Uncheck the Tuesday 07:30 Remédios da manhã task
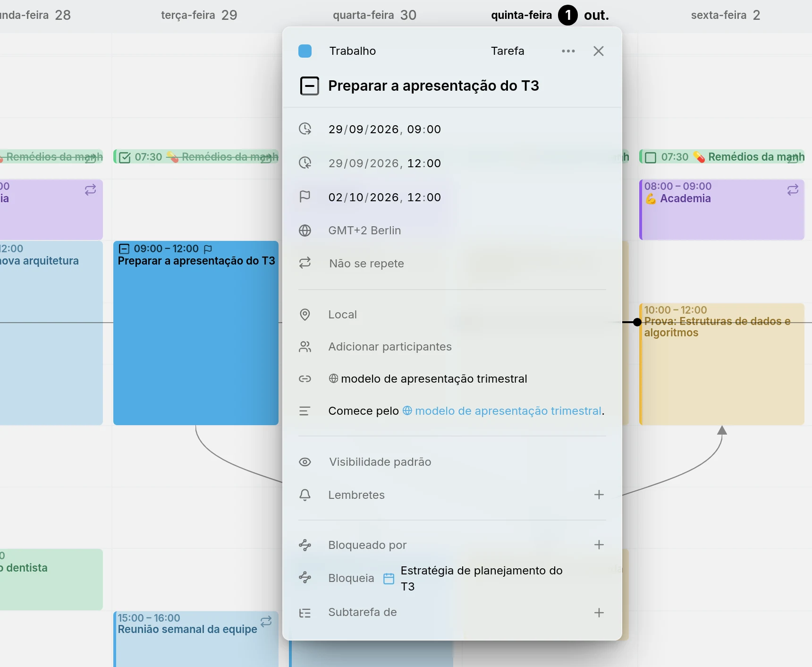Screen dimensions: 812x667 point(125,157)
